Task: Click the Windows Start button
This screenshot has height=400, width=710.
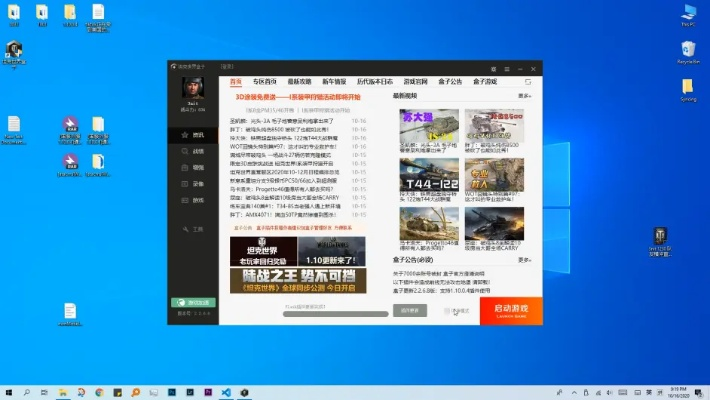Action: point(10,392)
